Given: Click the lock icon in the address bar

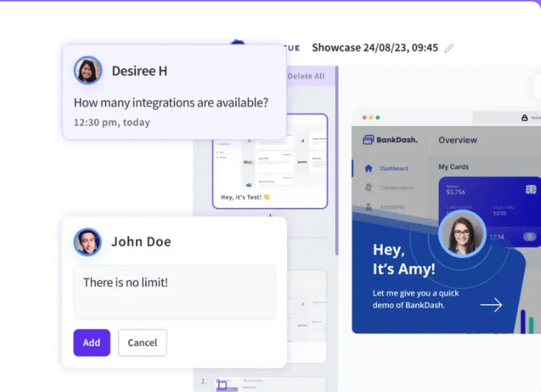Looking at the screenshot, I should tap(525, 118).
